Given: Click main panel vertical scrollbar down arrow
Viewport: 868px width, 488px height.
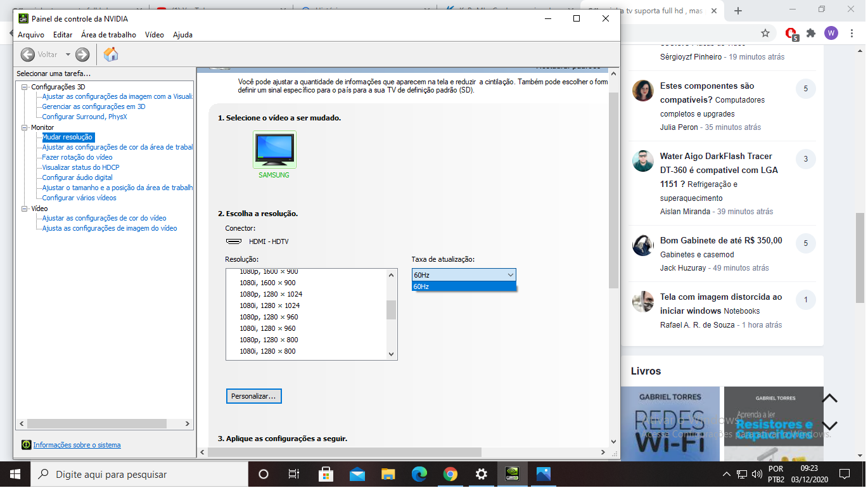Looking at the screenshot, I should click(x=613, y=442).
